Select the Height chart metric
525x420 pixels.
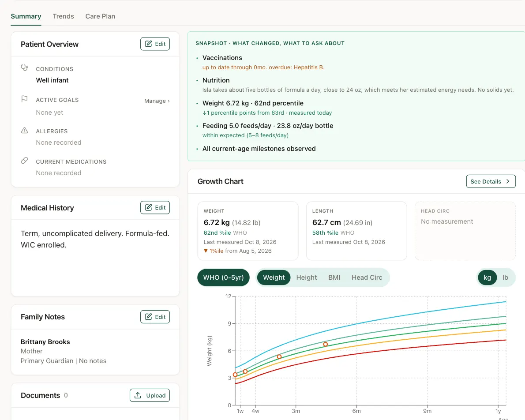pos(306,277)
